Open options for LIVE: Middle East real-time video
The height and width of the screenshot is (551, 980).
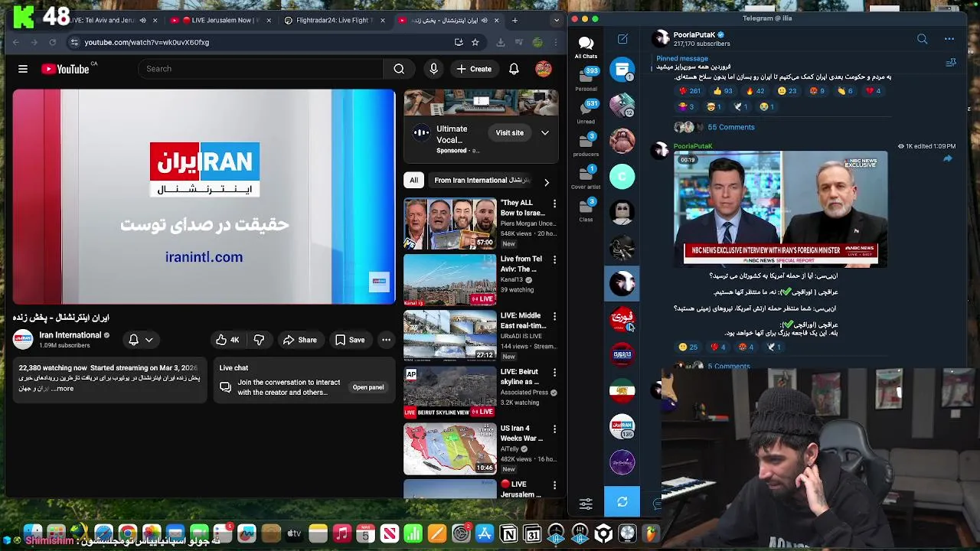click(x=554, y=316)
